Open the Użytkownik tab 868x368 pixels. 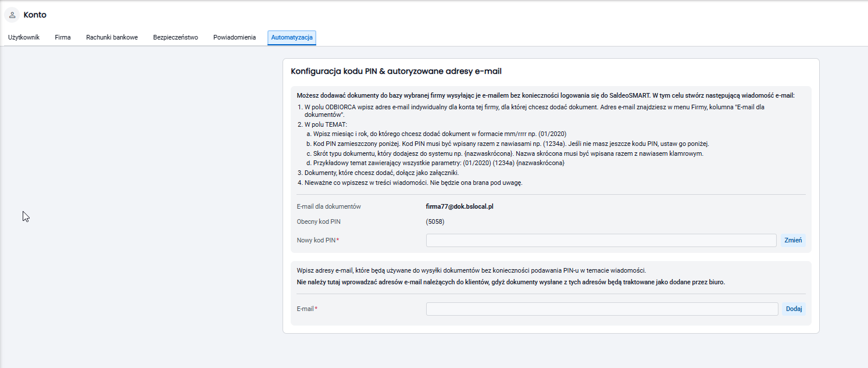tap(24, 37)
